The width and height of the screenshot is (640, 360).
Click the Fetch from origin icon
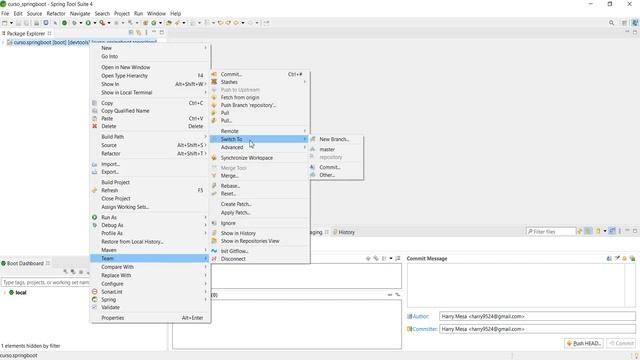[214, 98]
